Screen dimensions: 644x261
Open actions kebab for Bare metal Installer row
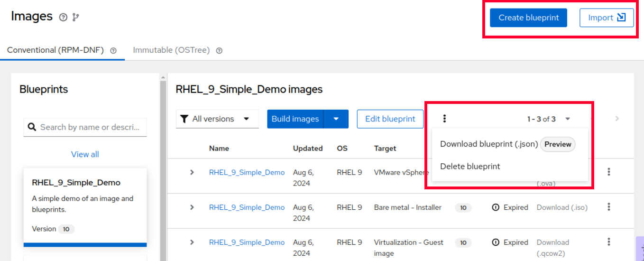(x=609, y=207)
